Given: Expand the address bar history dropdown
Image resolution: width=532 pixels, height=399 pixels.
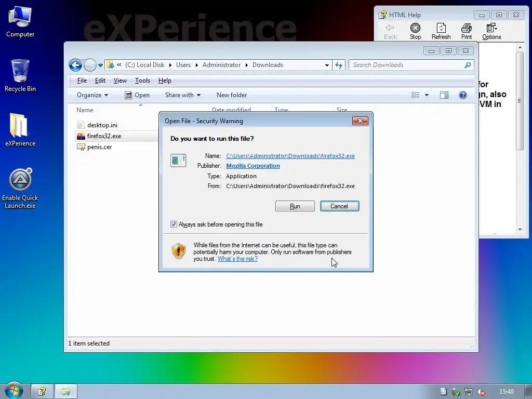Looking at the screenshot, I should pyautogui.click(x=327, y=65).
